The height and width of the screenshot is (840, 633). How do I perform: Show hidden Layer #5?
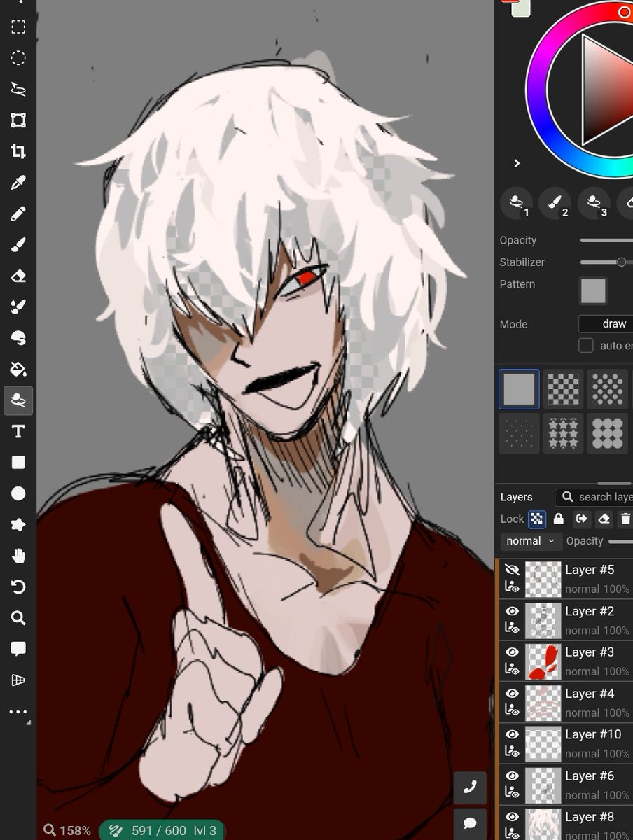pos(513,570)
